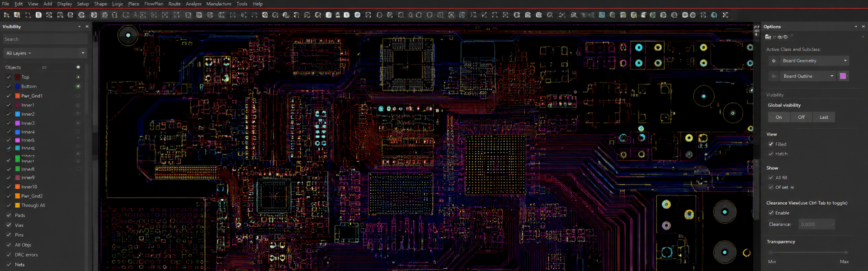
Task: Click the icon left of Board Outline dropdown
Action: [x=774, y=76]
